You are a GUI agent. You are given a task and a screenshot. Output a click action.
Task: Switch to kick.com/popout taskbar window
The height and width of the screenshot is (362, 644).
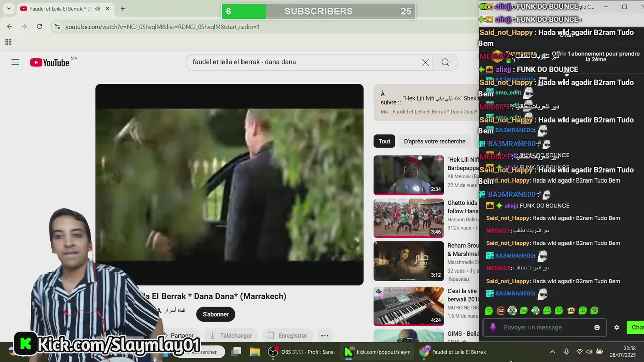(377, 352)
